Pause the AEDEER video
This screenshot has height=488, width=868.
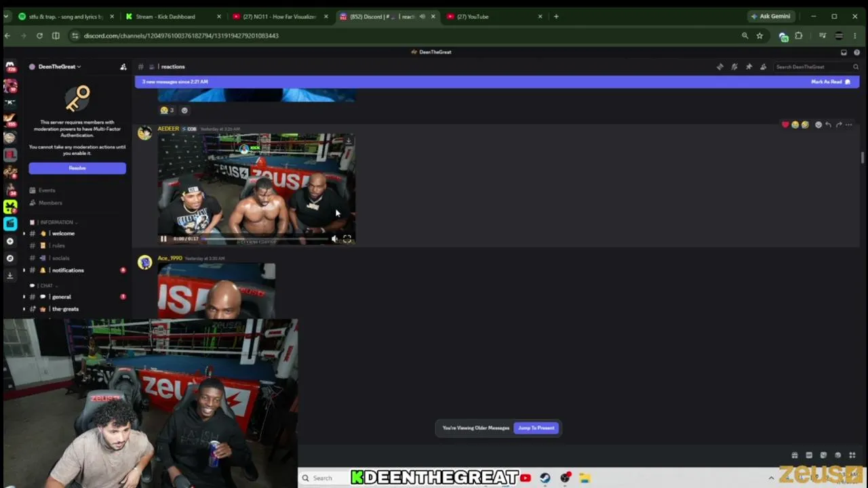[x=163, y=239]
